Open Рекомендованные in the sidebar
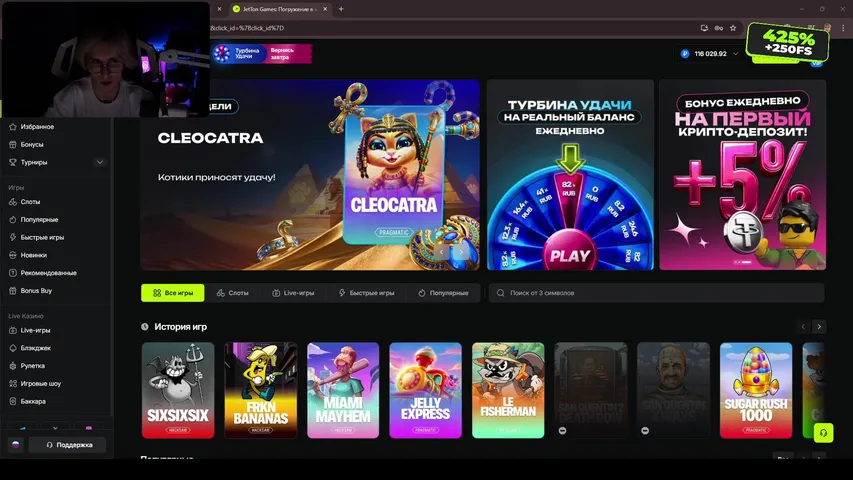Viewport: 853px width, 480px height. coord(48,273)
